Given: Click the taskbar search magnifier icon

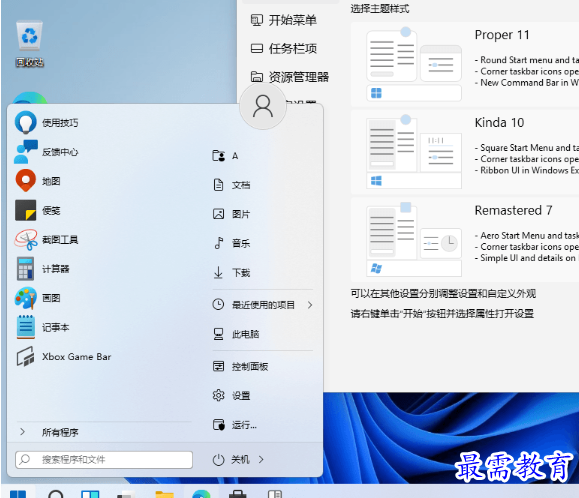Looking at the screenshot, I should 56,494.
